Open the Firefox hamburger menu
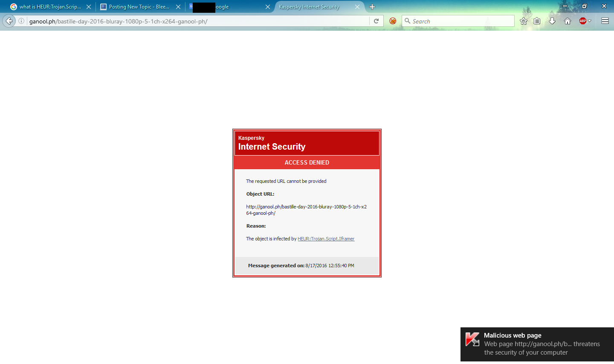This screenshot has width=614, height=364. [605, 21]
